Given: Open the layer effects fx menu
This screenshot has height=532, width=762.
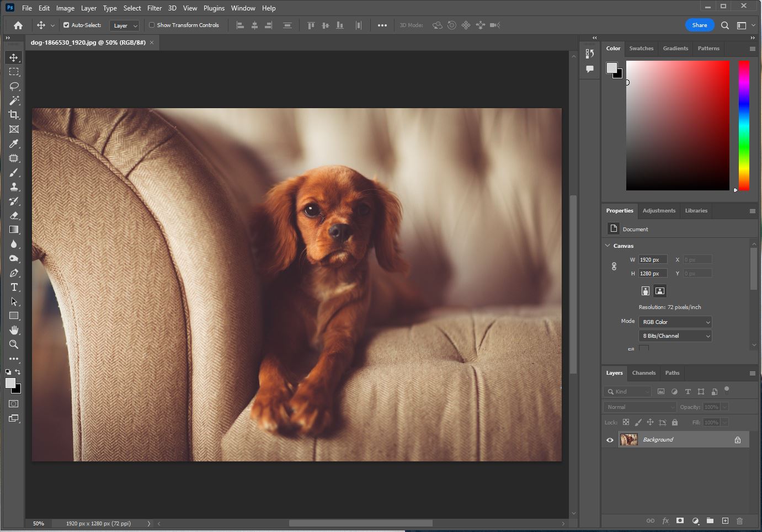Looking at the screenshot, I should tap(665, 520).
